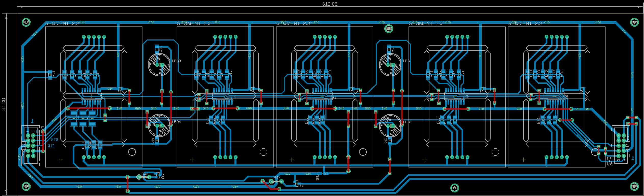Viewport: 644px width, 196px height.
Task: Select the LED2 component label
Action: (408, 122)
